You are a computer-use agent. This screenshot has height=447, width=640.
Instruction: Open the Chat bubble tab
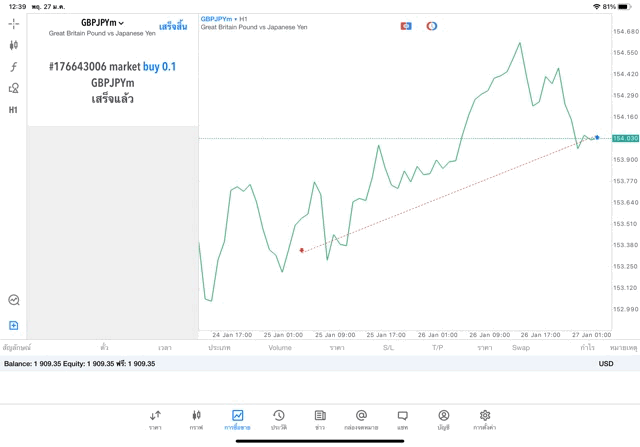tap(402, 420)
